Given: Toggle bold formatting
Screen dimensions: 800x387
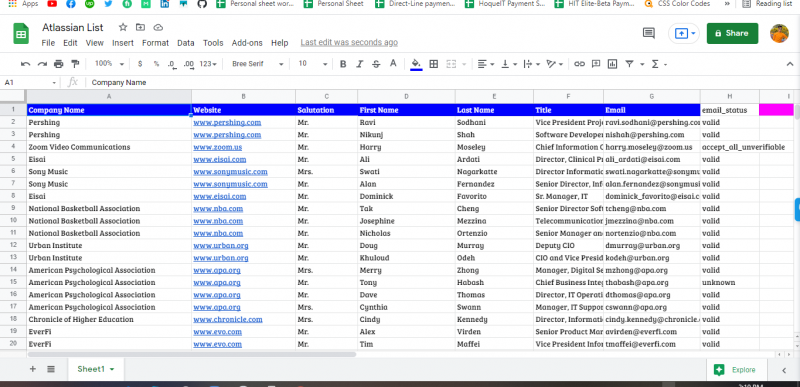Looking at the screenshot, I should (343, 64).
